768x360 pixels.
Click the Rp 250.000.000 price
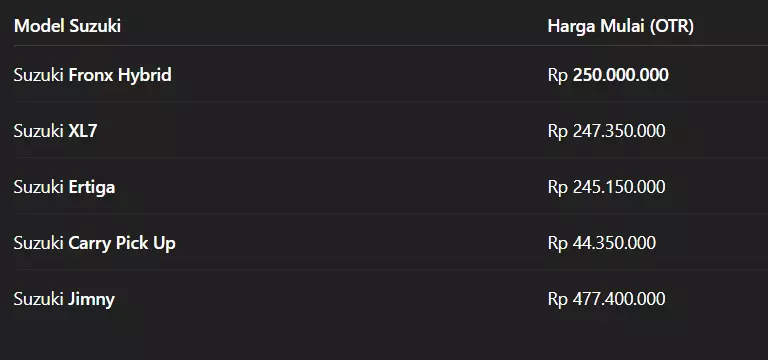pyautogui.click(x=608, y=75)
